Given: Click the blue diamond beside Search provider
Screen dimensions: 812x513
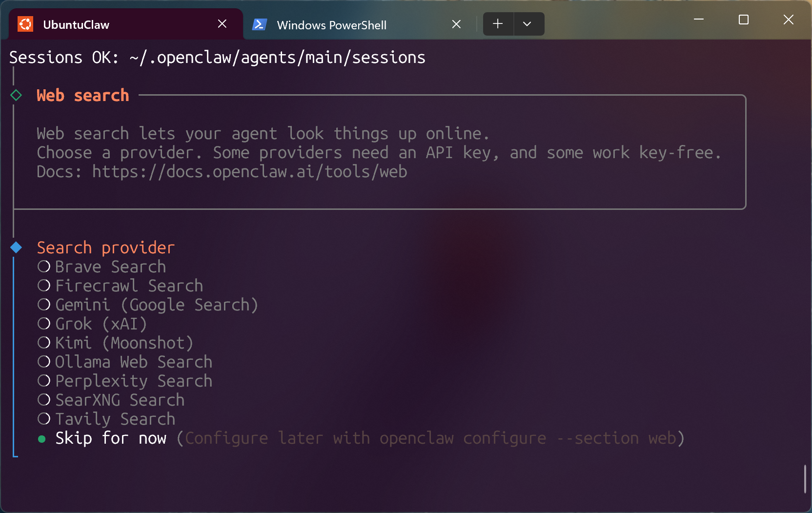Looking at the screenshot, I should 16,247.
